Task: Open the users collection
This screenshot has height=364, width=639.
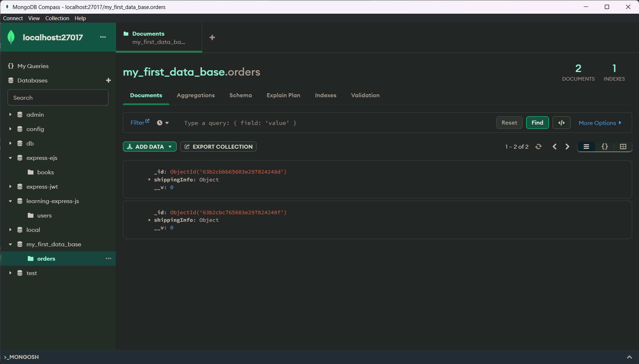Action: [x=44, y=215]
